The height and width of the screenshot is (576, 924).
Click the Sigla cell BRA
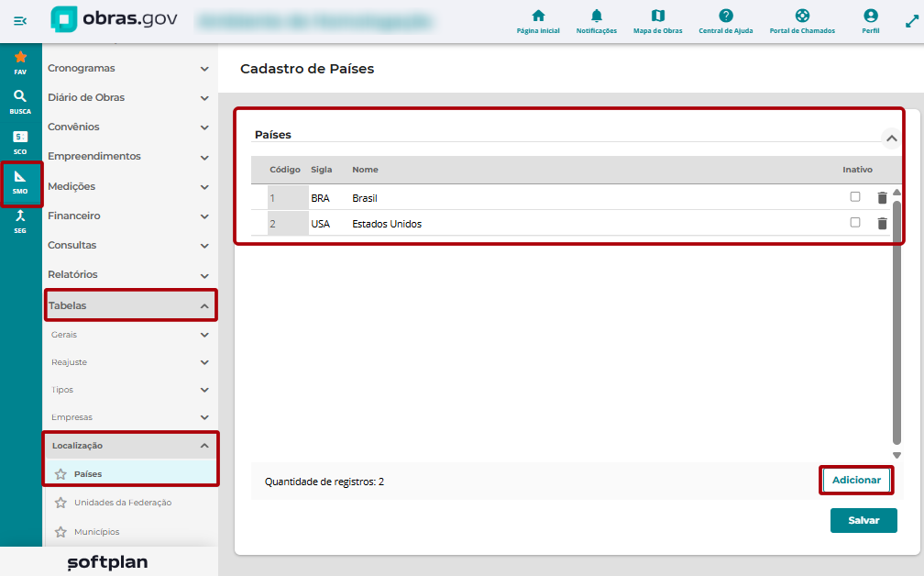point(321,199)
